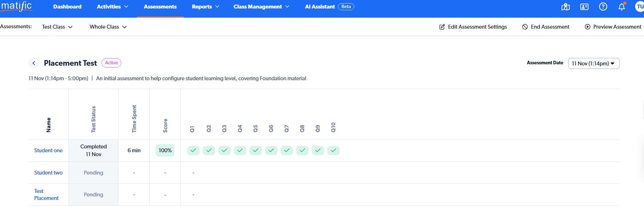The image size is (644, 207).
Task: Open the Activities menu
Action: tap(113, 7)
